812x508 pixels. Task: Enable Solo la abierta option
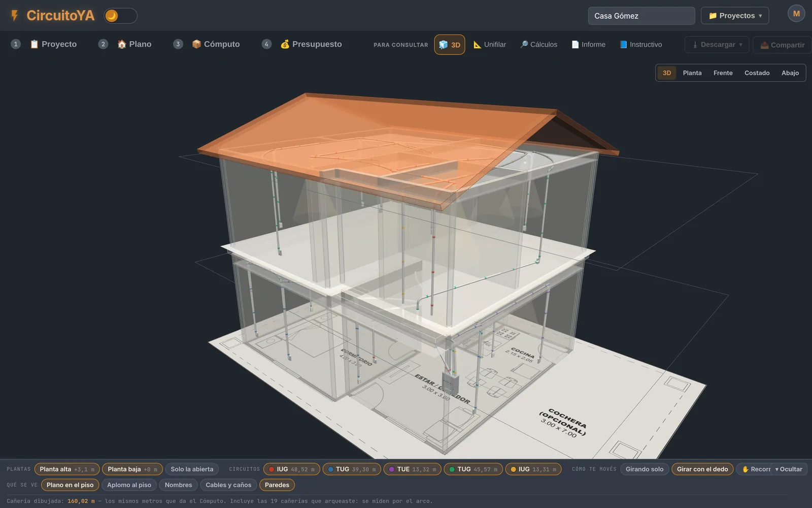coord(192,469)
